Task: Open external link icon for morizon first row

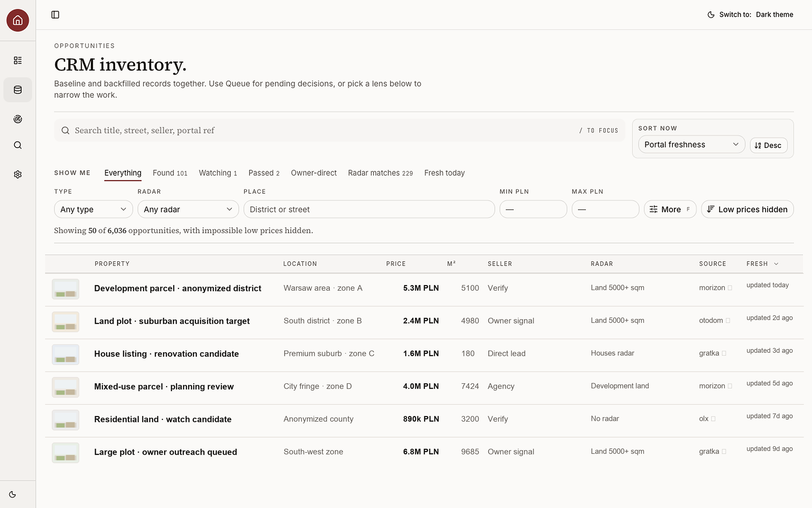Action: [x=730, y=288]
